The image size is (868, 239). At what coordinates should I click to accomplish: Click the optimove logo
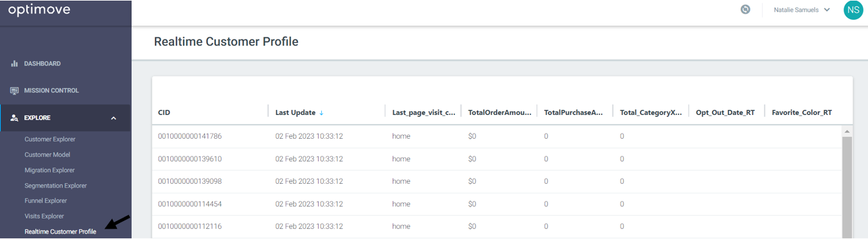pos(40,10)
